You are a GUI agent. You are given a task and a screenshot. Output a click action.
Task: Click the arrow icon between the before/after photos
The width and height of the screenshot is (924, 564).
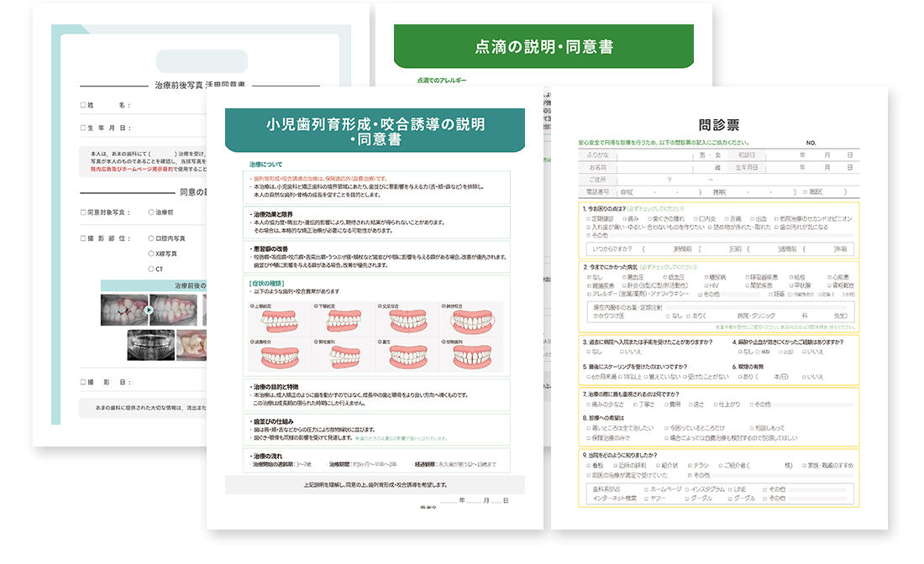tap(149, 310)
